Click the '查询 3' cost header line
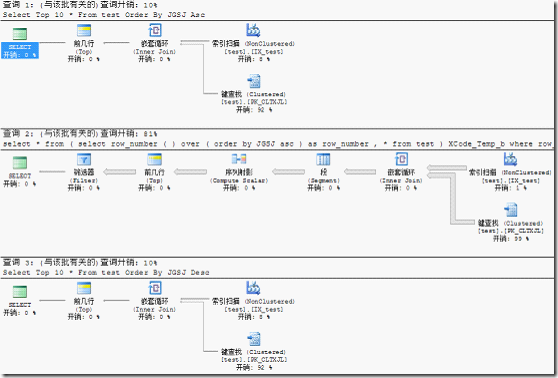558x378 pixels. tap(80, 263)
